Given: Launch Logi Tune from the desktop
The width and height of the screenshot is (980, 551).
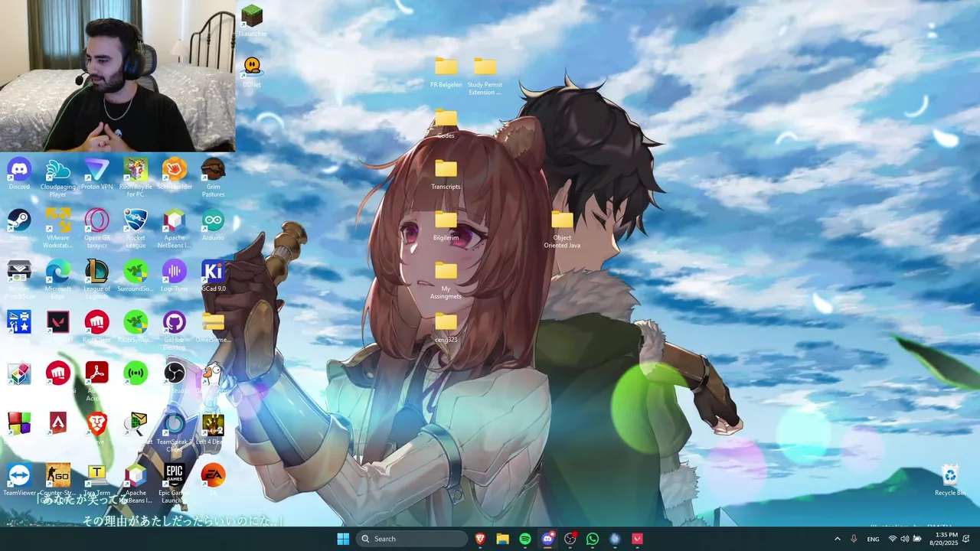Looking at the screenshot, I should [x=175, y=276].
